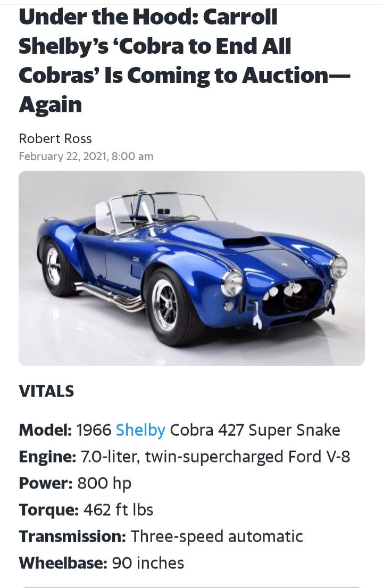Click the word Again in headline

(51, 104)
